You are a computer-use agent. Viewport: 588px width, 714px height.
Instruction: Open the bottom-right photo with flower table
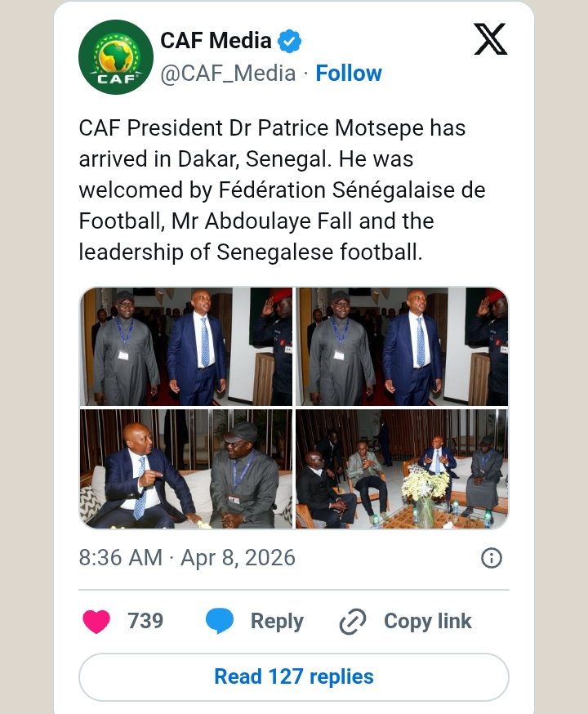coord(402,469)
